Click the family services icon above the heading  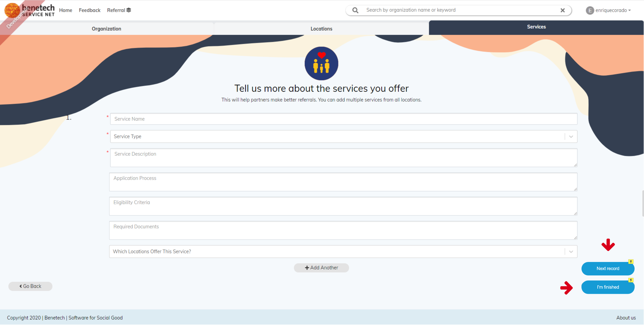[321, 63]
